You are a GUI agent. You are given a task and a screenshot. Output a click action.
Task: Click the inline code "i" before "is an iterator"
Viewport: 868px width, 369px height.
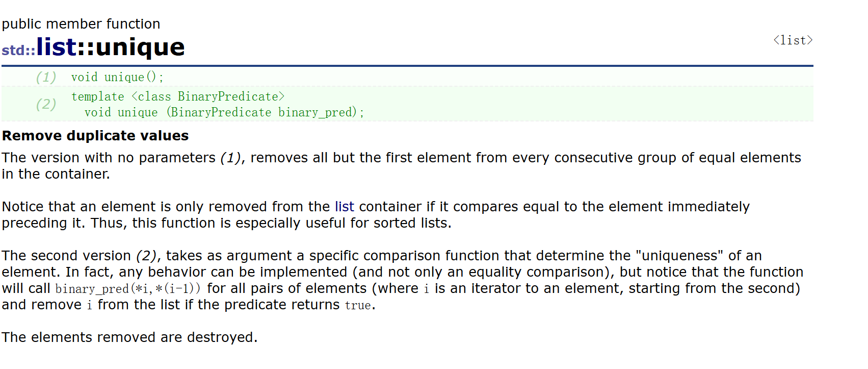pos(426,289)
